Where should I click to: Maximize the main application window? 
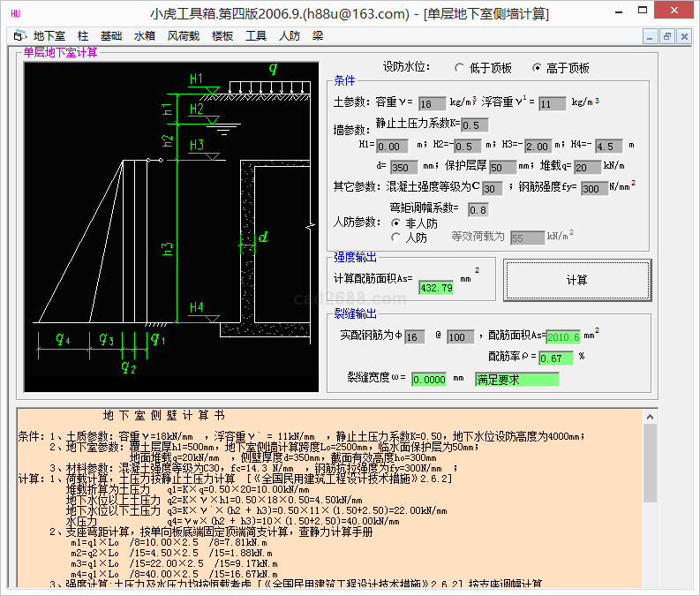tap(643, 12)
